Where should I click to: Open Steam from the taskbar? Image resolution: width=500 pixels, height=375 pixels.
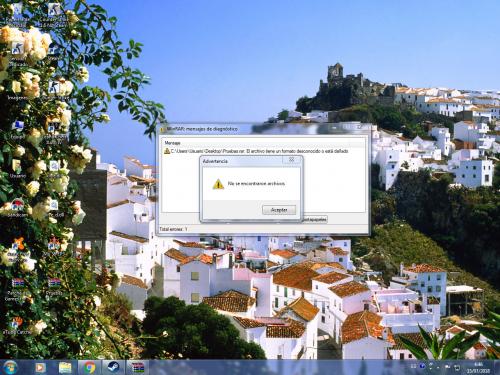pos(113,367)
